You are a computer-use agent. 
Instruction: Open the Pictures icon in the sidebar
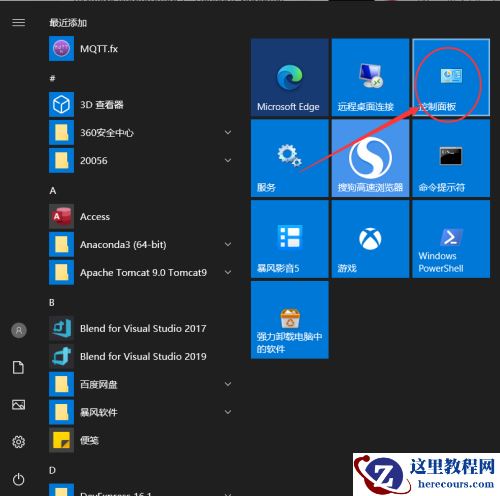click(18, 405)
